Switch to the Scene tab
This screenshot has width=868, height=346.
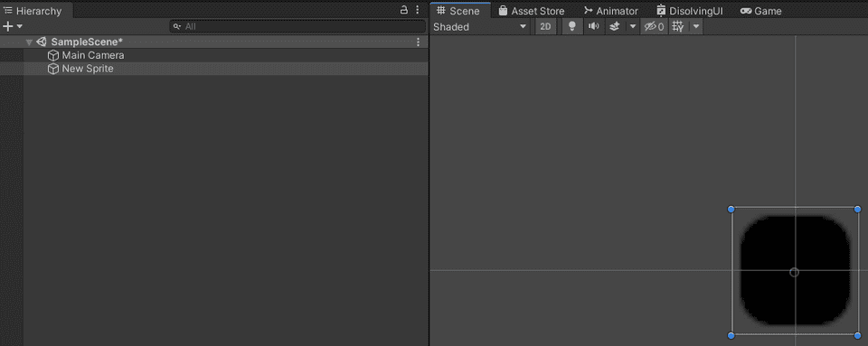pyautogui.click(x=459, y=11)
